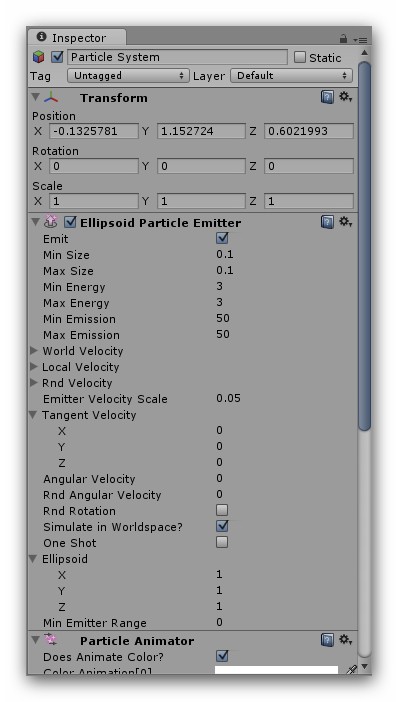The height and width of the screenshot is (702, 398).
Task: Open Particle Animator gear settings menu
Action: (345, 640)
